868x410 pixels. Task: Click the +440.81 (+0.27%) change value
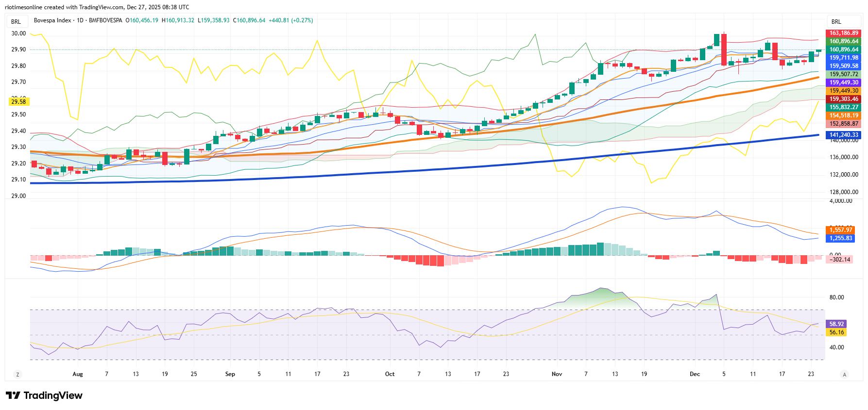pos(291,20)
